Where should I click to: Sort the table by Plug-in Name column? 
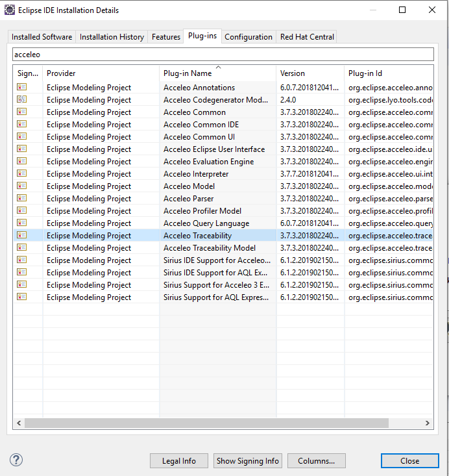coord(217,73)
